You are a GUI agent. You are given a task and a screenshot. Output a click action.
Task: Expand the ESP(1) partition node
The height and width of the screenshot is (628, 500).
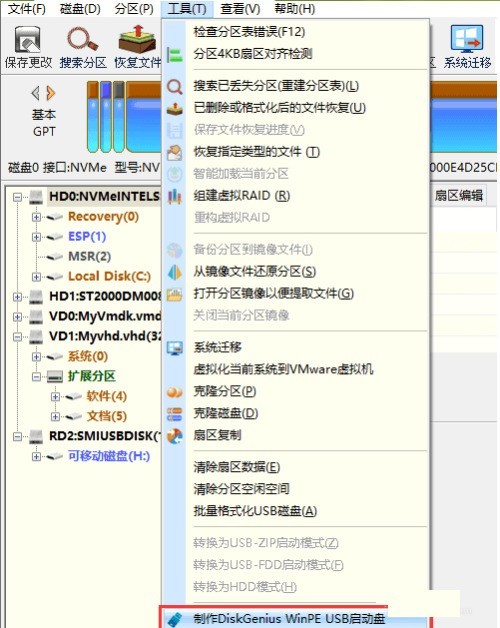tap(36, 237)
